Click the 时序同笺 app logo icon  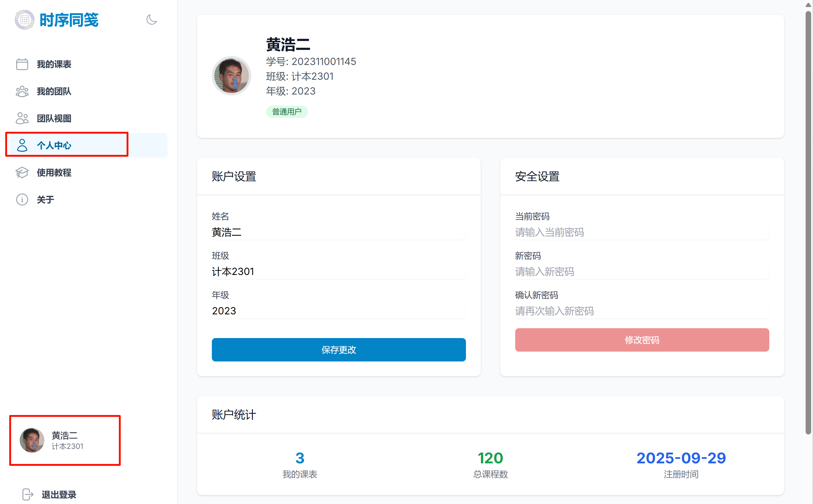point(24,20)
